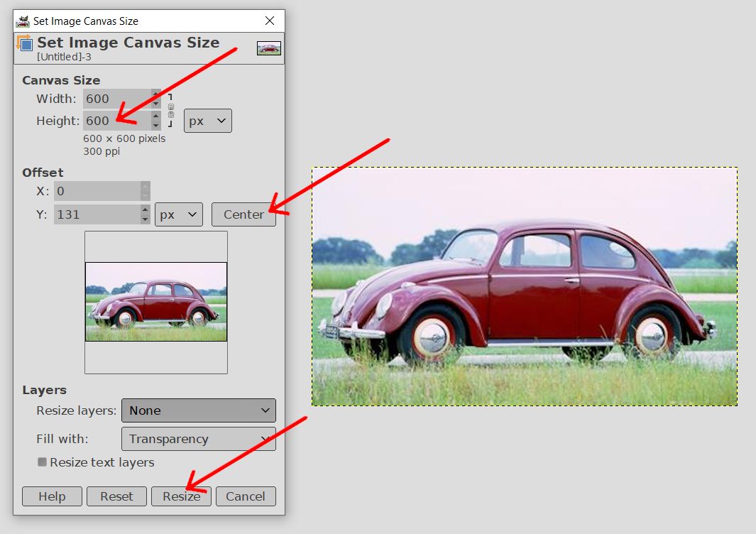The image size is (756, 534).
Task: Click the Set Image Canvas Size dialog icon
Action: pos(24,43)
